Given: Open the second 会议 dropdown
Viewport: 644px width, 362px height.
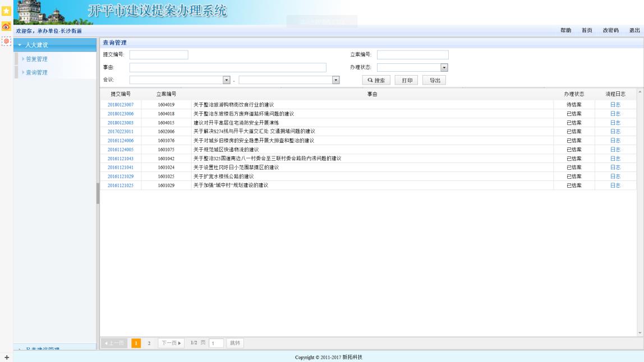Looking at the screenshot, I should coord(336,80).
